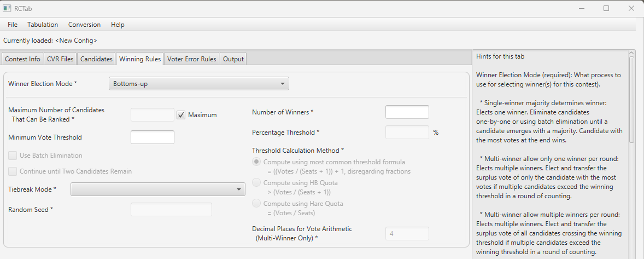Viewport: 644px width, 259px height.
Task: Close the RCTab window
Action: [x=631, y=8]
